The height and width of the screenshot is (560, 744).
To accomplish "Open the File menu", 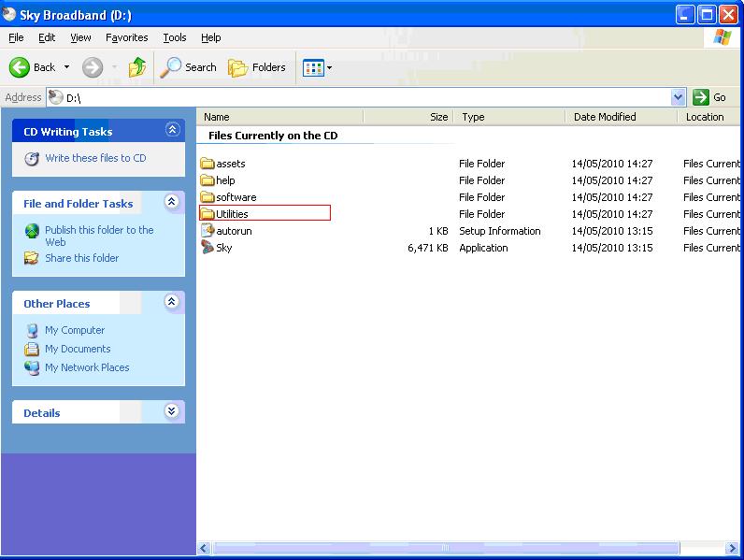I will (x=16, y=37).
